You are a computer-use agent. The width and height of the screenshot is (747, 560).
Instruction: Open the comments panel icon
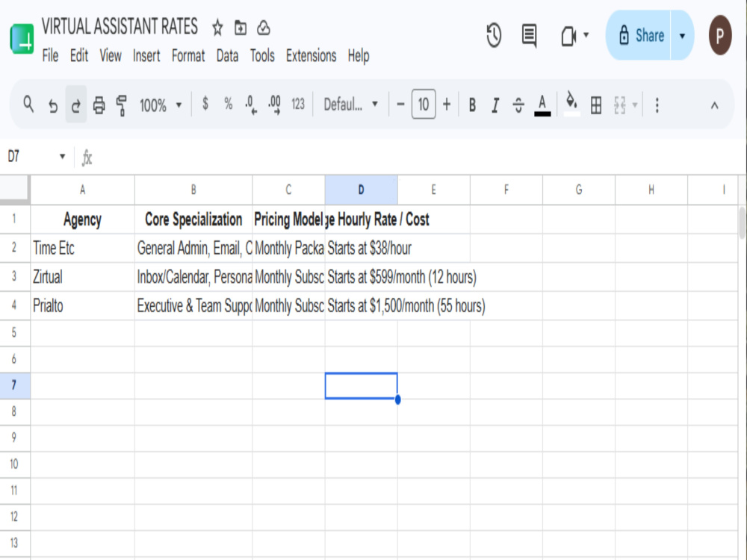tap(530, 35)
